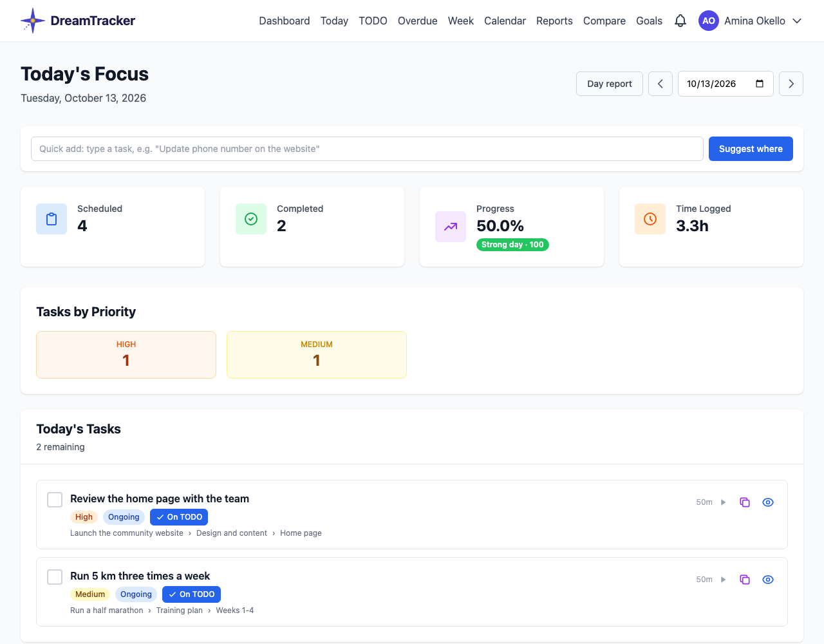Go to the previous day
Screen dimensions: 824x644
pyautogui.click(x=660, y=84)
